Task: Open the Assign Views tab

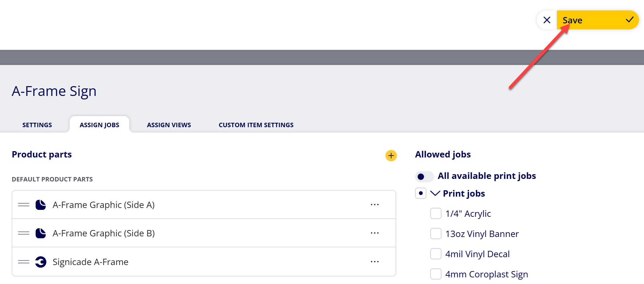Action: (169, 125)
